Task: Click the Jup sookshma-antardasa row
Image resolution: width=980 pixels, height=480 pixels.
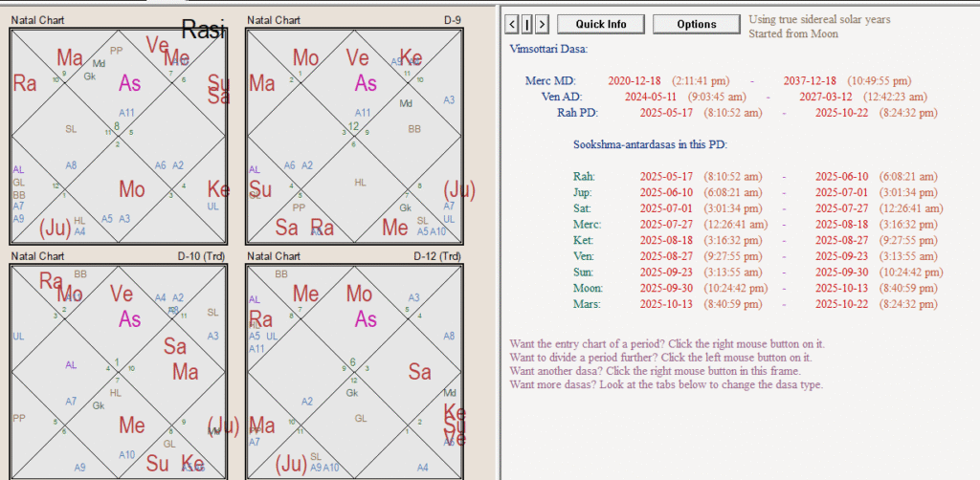Action: point(755,192)
